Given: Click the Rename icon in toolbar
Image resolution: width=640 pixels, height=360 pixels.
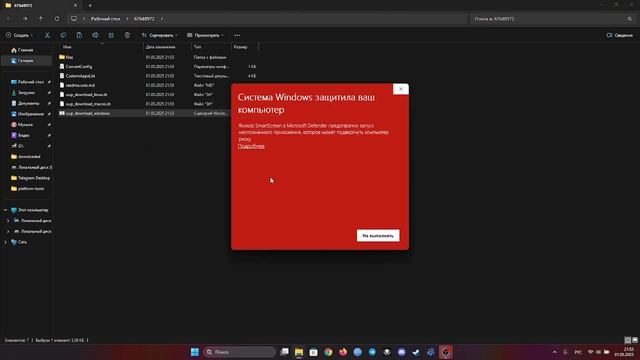Looking at the screenshot, I should 95,36.
